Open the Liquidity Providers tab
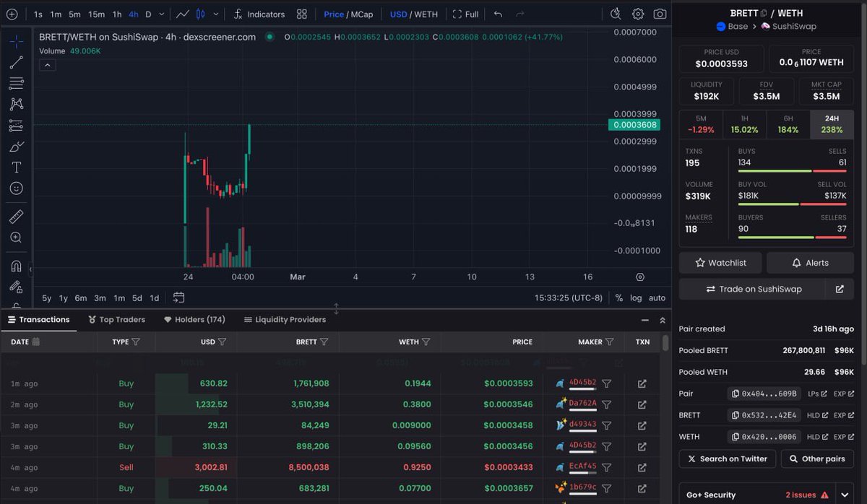The height and width of the screenshot is (504, 867). point(285,319)
